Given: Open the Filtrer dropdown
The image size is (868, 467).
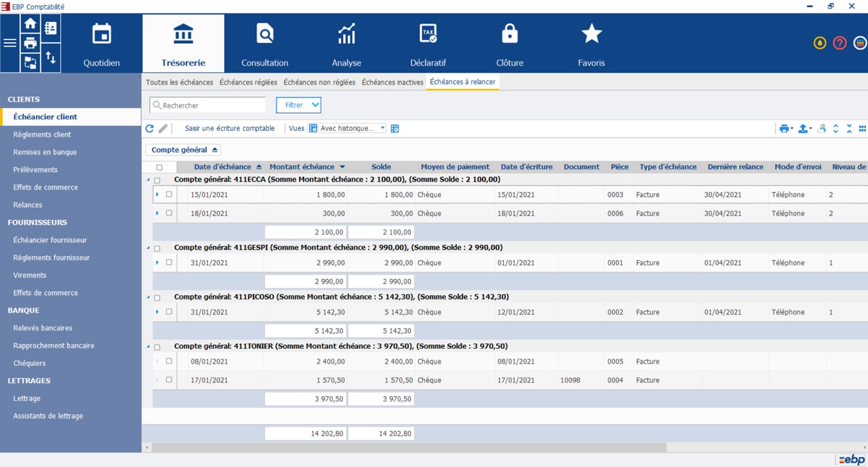Looking at the screenshot, I should tap(298, 105).
